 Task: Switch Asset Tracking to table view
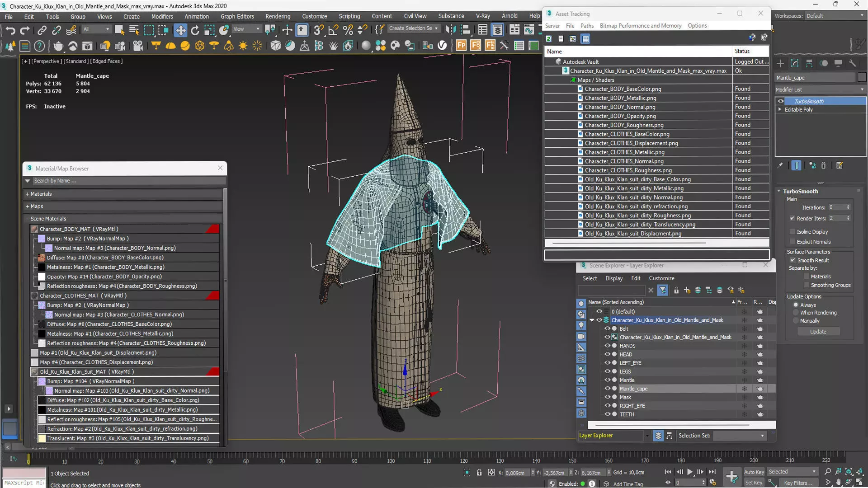tap(585, 39)
